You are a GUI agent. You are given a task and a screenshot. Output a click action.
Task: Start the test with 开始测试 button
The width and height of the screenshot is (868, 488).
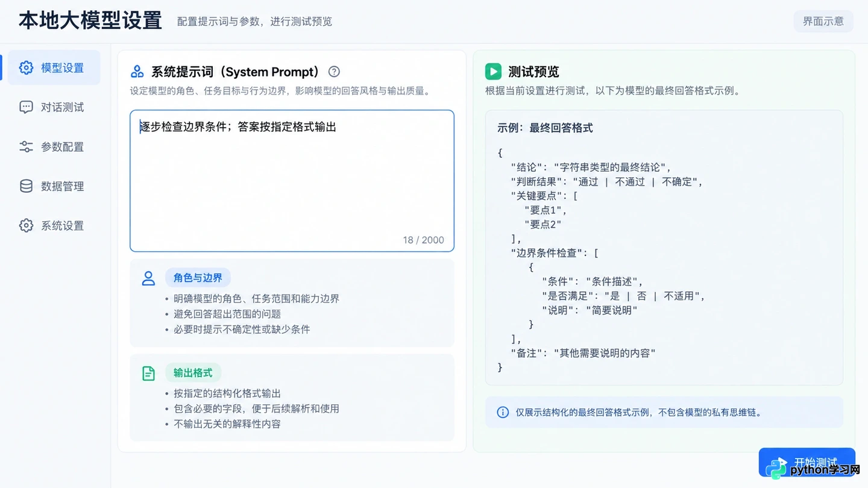pyautogui.click(x=807, y=463)
